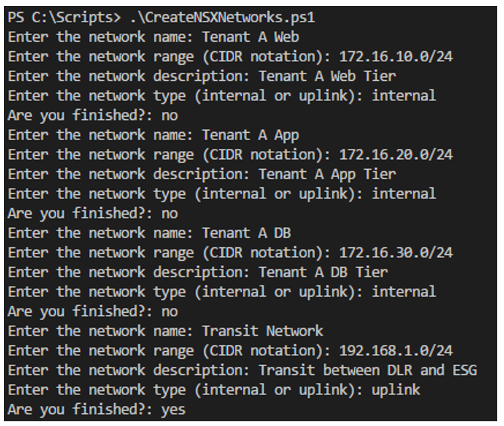This screenshot has height=426, width=504.
Task: Click the 'Tenant A DB Tier' description
Action: coord(323,272)
